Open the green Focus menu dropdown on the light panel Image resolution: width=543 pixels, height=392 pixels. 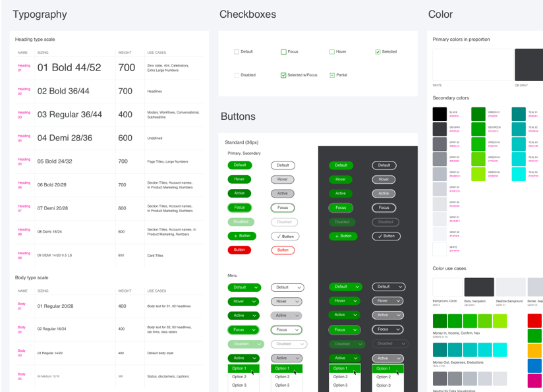[243, 329]
